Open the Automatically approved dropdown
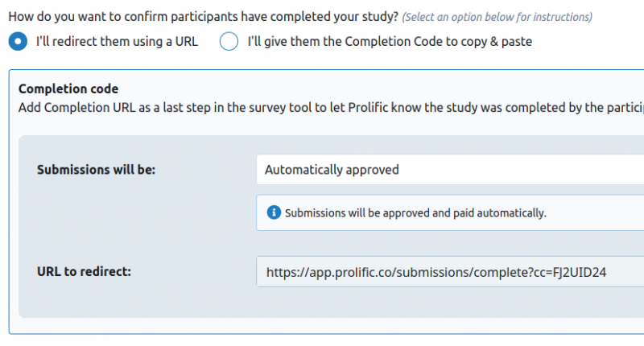 [x=449, y=170]
